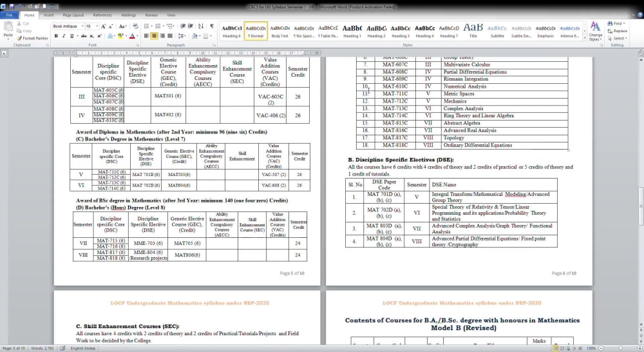Activate the Format Painter tool
644x352 pixels.
32,38
